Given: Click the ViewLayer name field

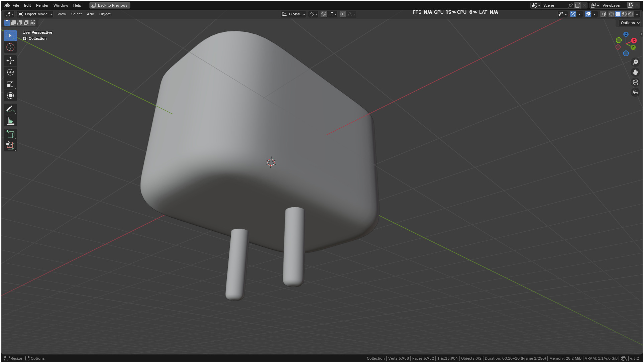Looking at the screenshot, I should coord(613,5).
